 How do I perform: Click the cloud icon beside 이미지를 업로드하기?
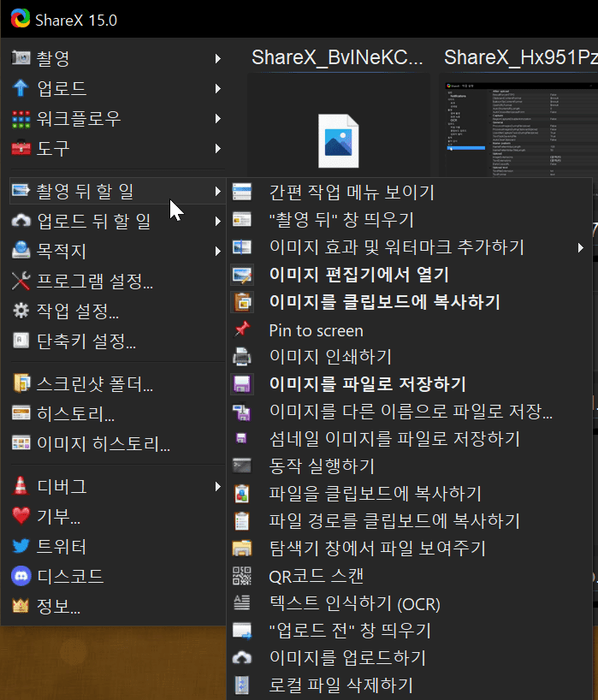(242, 657)
